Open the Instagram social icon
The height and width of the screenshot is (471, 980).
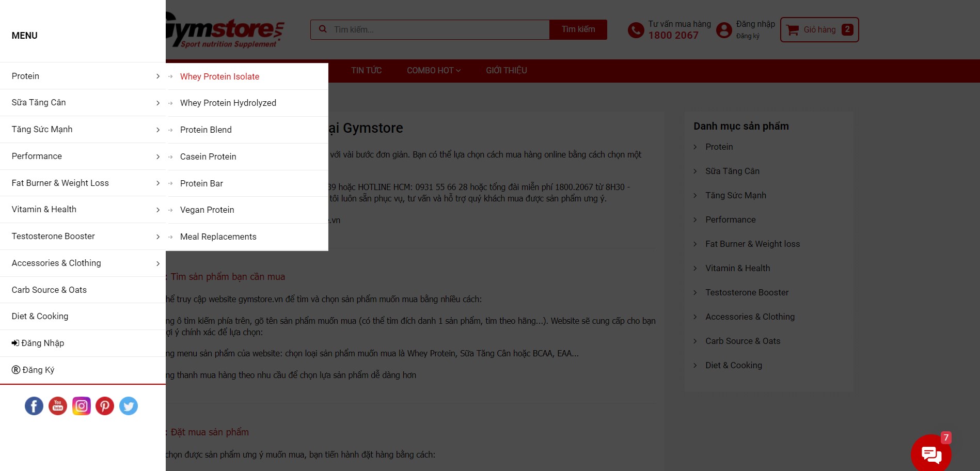click(x=82, y=406)
